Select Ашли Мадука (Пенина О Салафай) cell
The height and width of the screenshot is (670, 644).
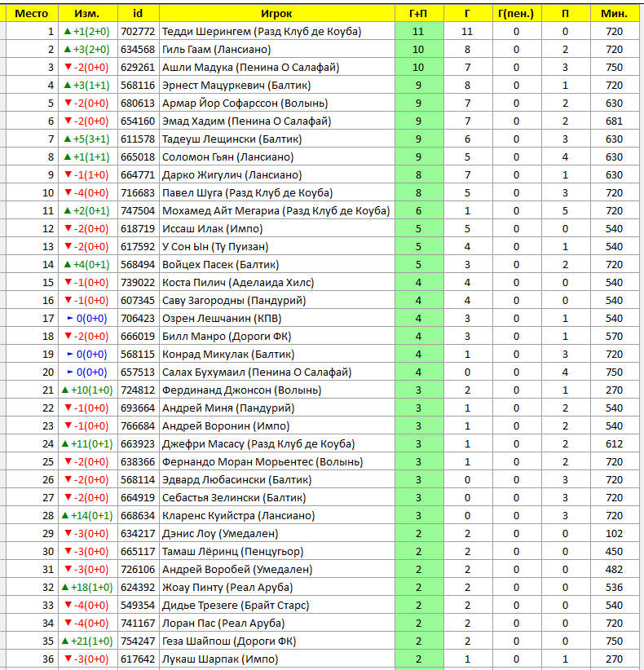[277, 67]
